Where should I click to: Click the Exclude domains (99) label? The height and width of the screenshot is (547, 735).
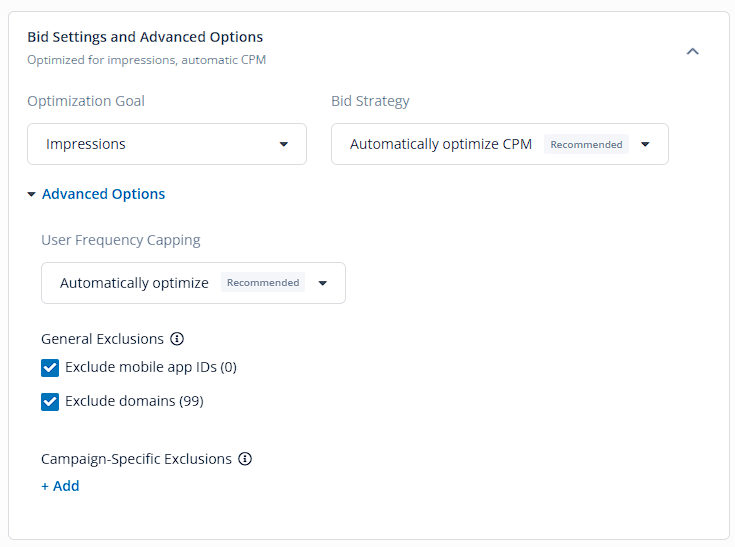pyautogui.click(x=134, y=401)
